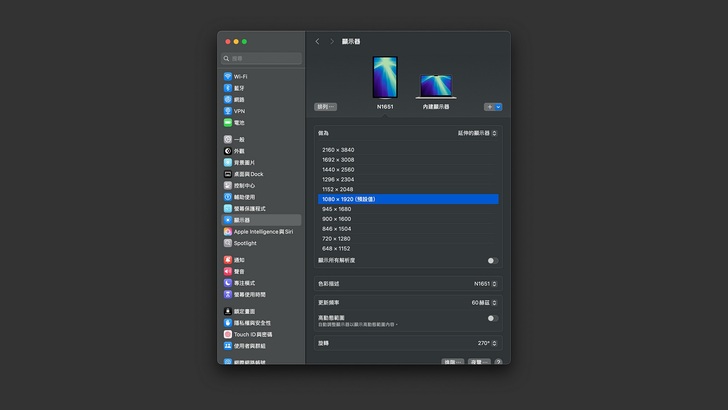The image size is (728, 410).
Task: Select VPN in the sidebar
Action: click(x=239, y=111)
